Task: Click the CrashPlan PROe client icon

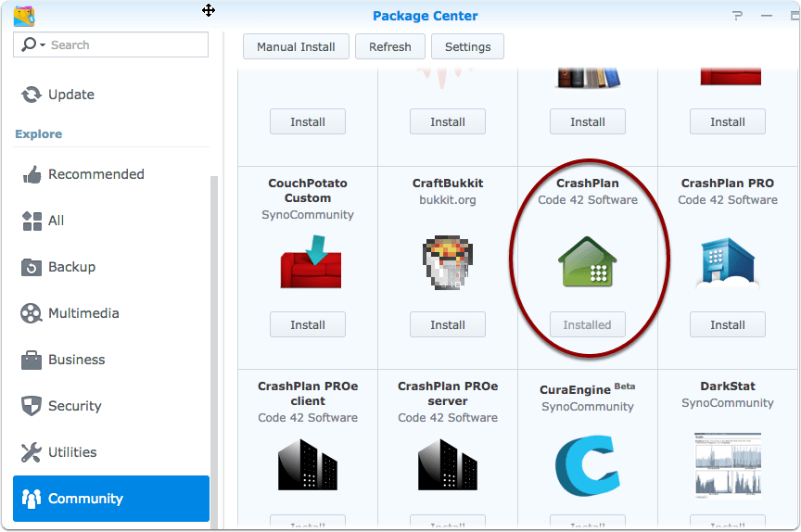Action: point(308,464)
